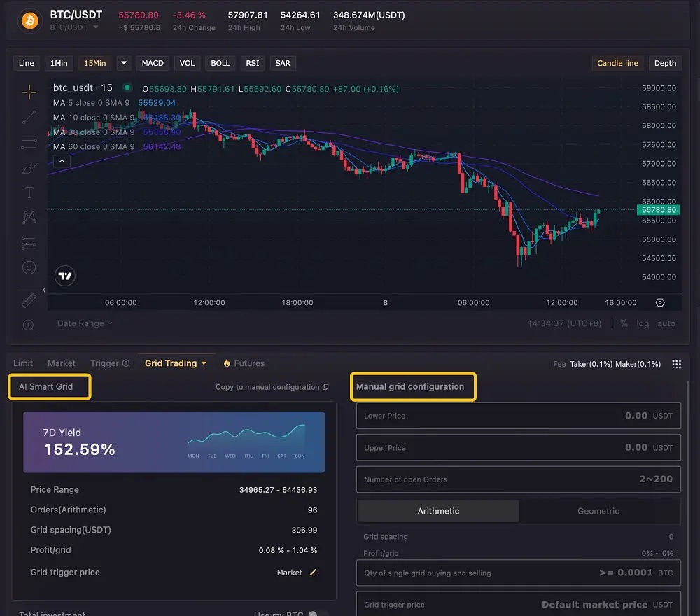Open the BTC/USDT pair dropdown

[95, 27]
